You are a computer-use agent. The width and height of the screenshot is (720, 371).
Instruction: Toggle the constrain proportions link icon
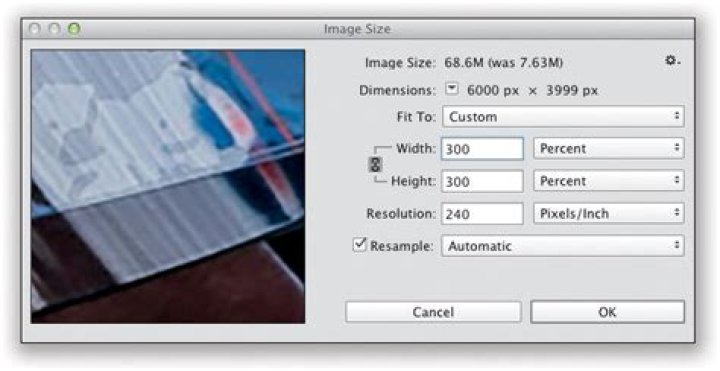click(x=375, y=164)
